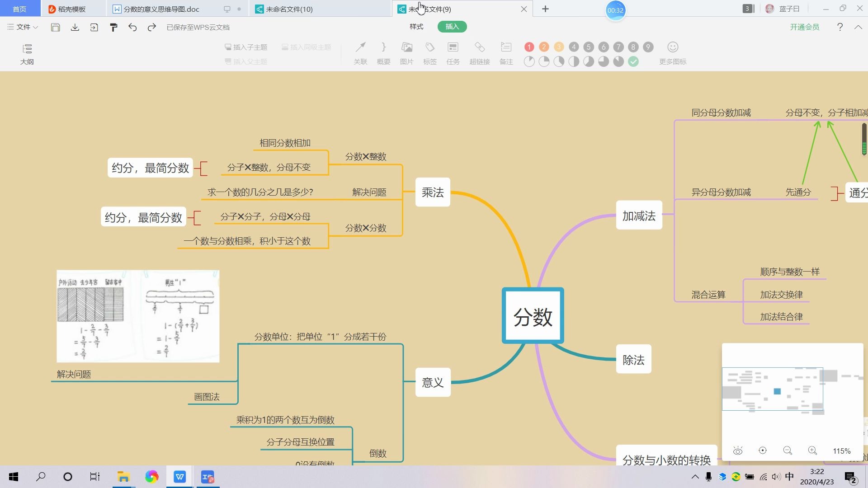Select the 除法 topic node
Image resolution: width=868 pixels, height=488 pixels.
(633, 360)
